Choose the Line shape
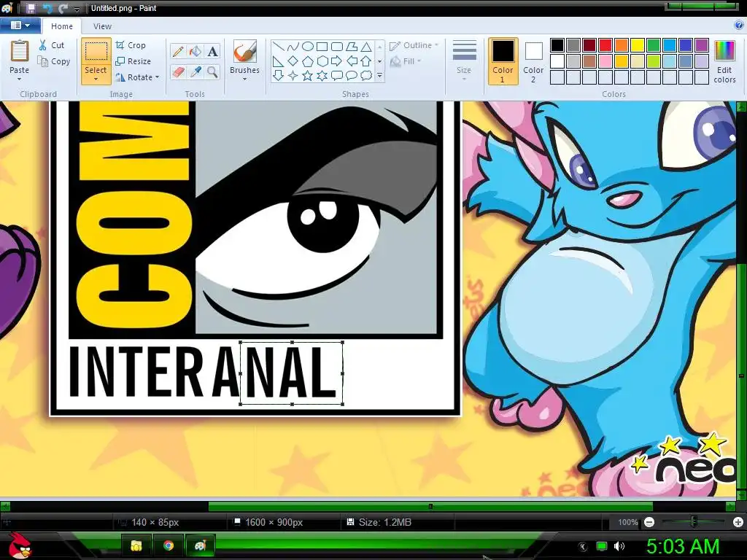 [x=279, y=46]
